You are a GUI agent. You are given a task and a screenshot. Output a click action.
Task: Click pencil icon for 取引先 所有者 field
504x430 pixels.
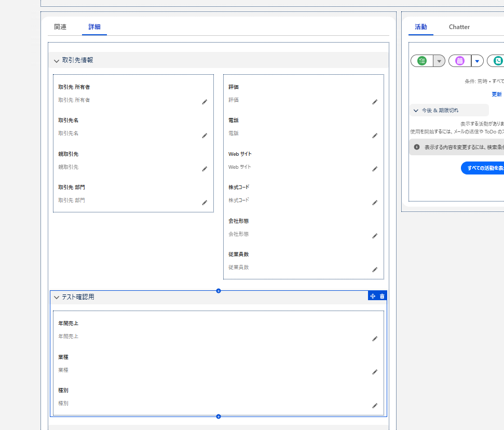pyautogui.click(x=205, y=102)
